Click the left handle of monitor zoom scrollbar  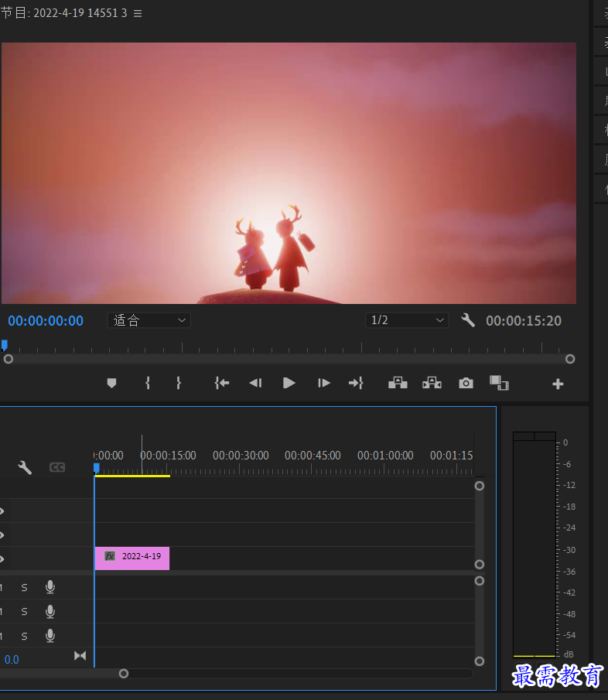point(9,359)
